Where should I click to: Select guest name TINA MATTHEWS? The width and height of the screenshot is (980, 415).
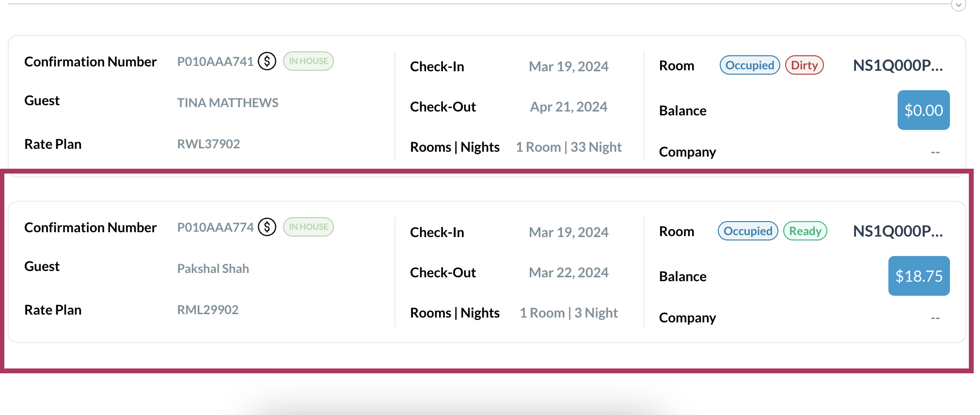coord(228,103)
